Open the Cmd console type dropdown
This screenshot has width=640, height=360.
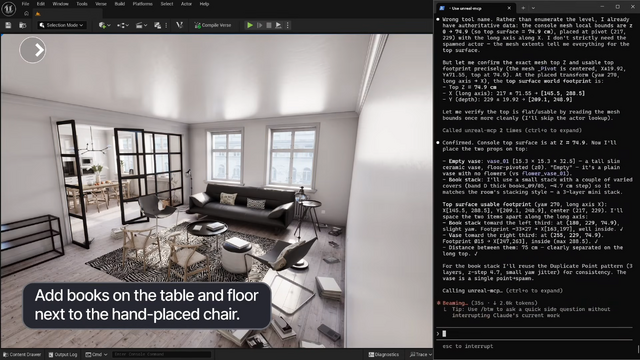96,354
